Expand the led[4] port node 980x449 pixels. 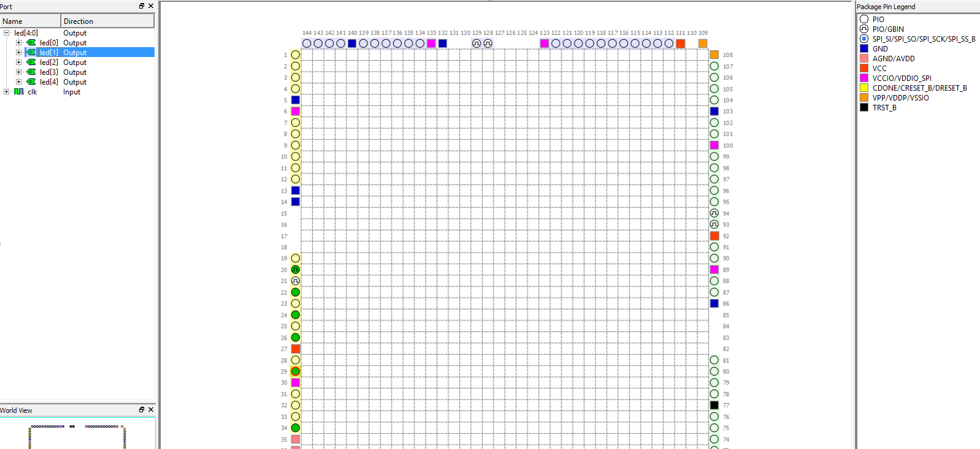click(18, 82)
